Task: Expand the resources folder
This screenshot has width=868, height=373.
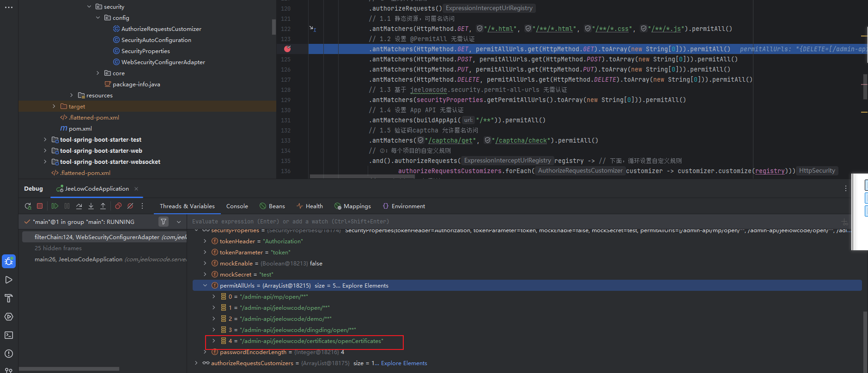Action: click(72, 95)
